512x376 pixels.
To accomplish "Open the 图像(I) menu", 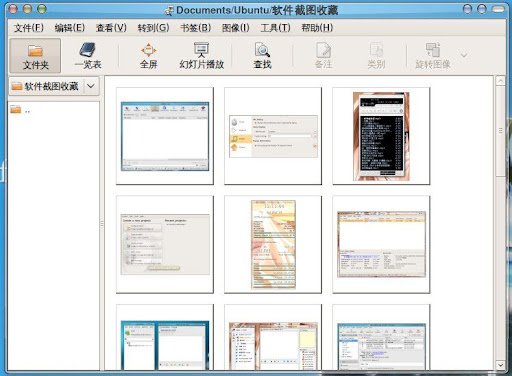I will tap(236, 28).
